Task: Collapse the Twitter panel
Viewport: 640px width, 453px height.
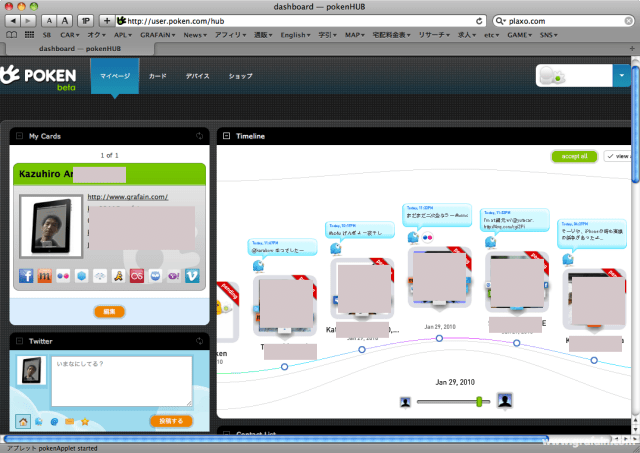Action: pyautogui.click(x=19, y=341)
